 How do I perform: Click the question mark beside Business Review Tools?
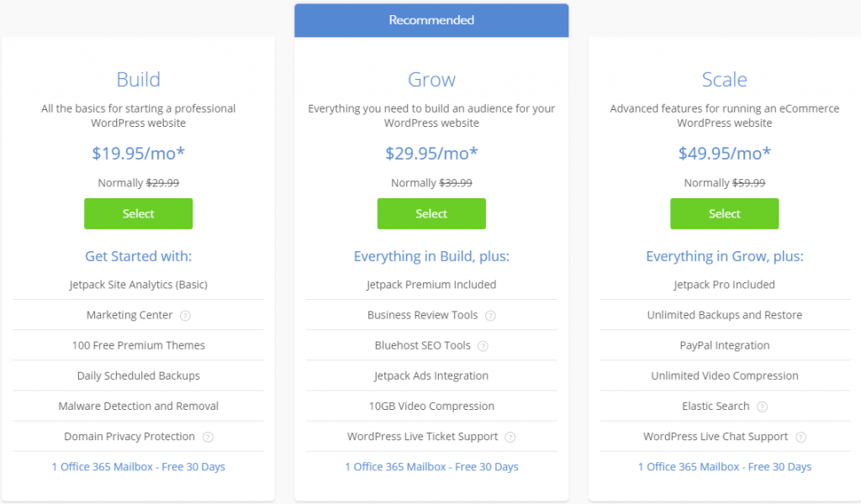tap(490, 316)
